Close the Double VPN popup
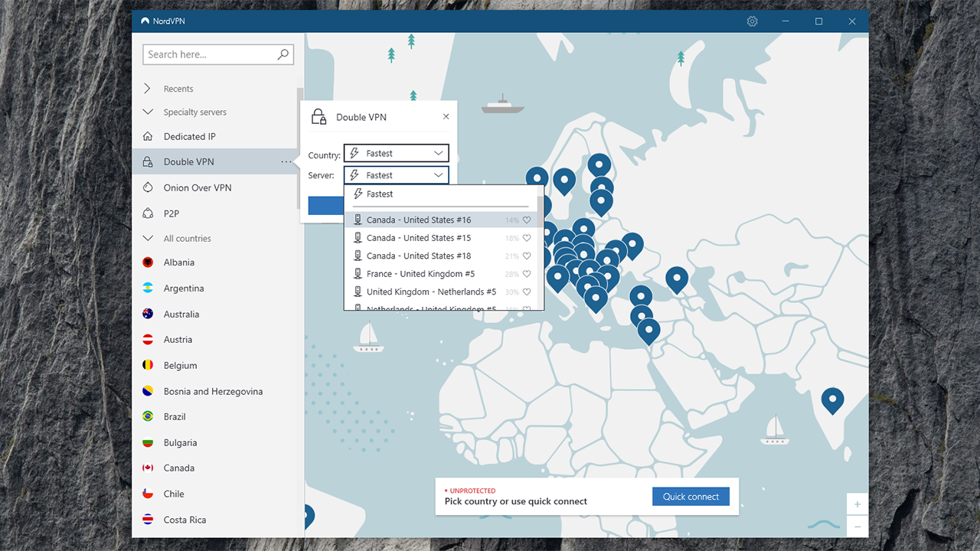The width and height of the screenshot is (980, 551). (446, 117)
